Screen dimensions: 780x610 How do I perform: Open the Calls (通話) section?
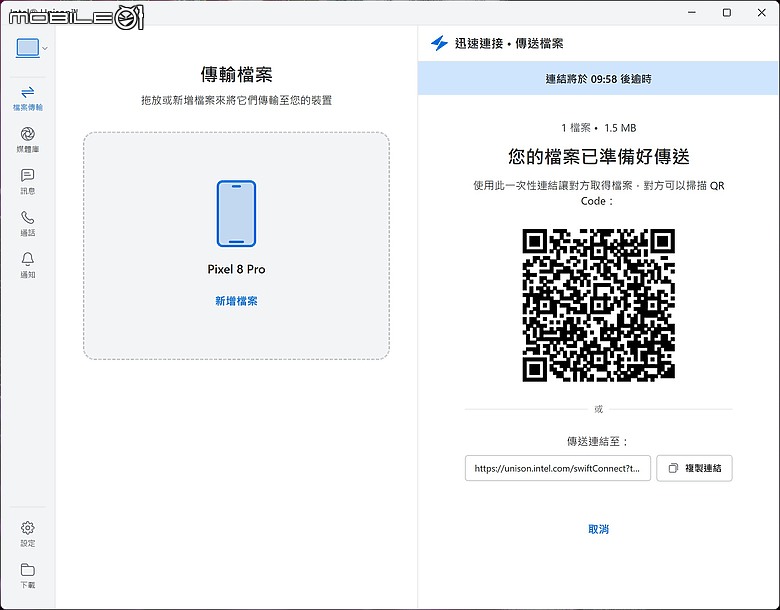(x=27, y=223)
